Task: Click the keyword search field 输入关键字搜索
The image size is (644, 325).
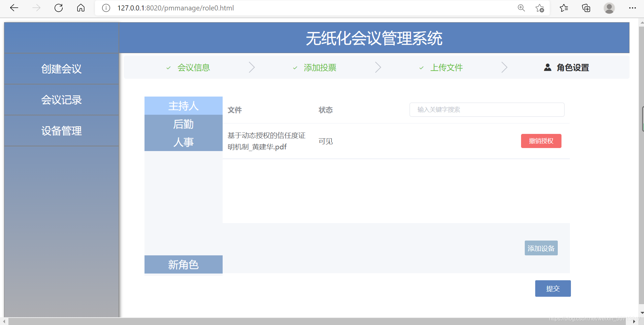Action: tap(487, 110)
